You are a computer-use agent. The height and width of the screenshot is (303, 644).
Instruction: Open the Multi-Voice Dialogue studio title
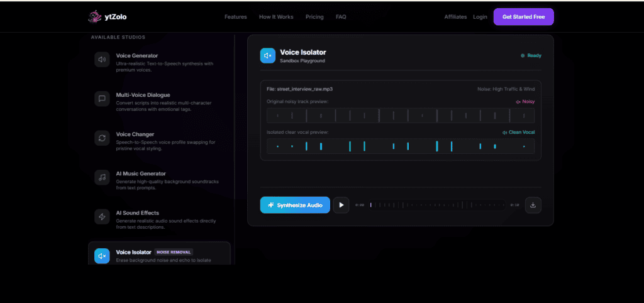click(143, 96)
